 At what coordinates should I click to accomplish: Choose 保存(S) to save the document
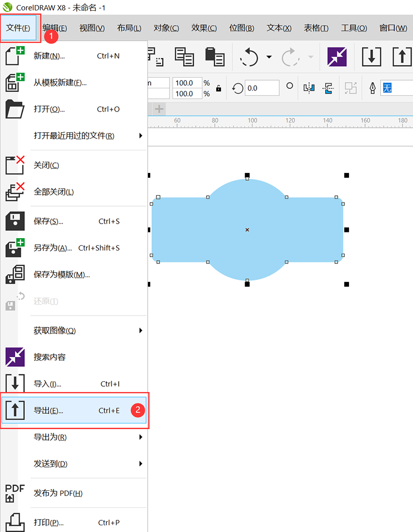(74, 221)
